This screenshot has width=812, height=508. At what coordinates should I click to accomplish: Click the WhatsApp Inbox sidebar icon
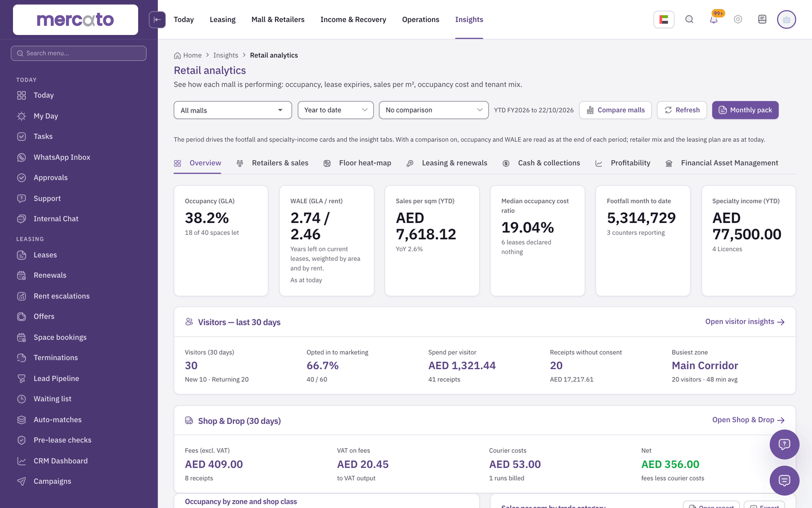(21, 157)
